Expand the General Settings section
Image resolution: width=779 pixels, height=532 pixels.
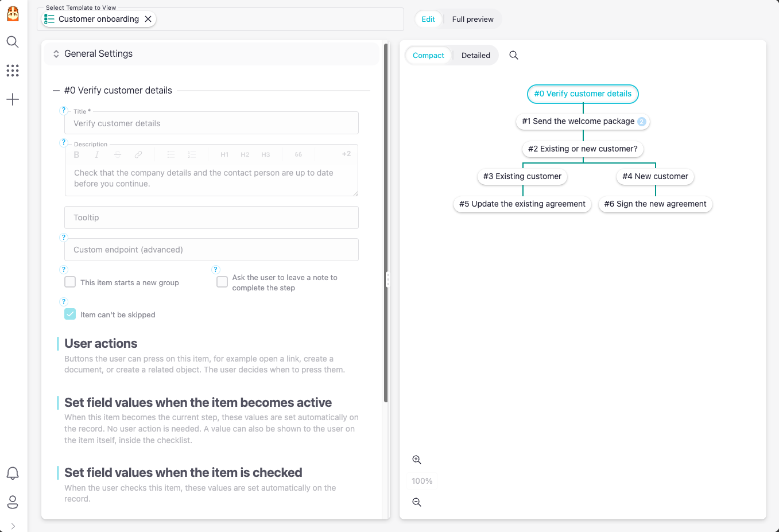coord(211,53)
